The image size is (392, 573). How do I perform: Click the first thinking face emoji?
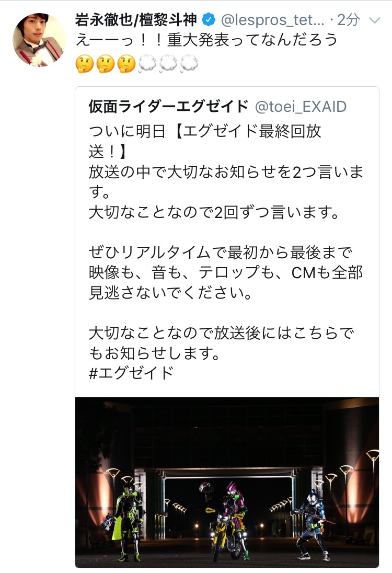tap(85, 64)
